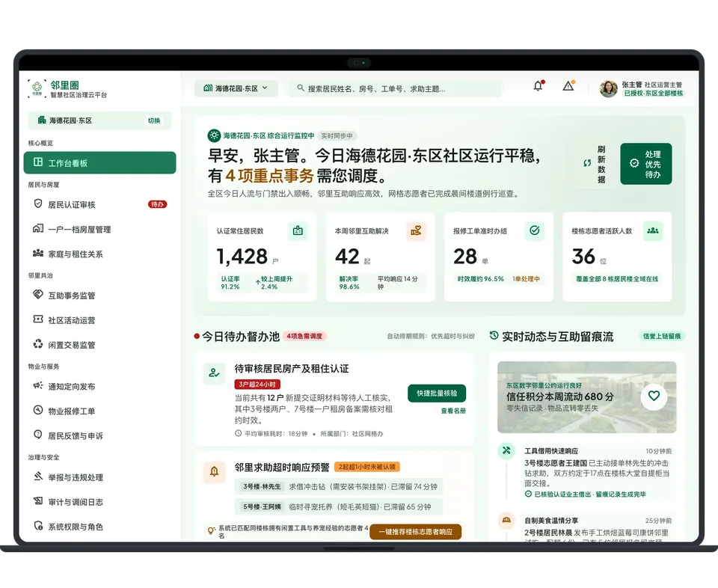
Task: Click the house icon for 一户一档房屋管理
Action: [38, 228]
